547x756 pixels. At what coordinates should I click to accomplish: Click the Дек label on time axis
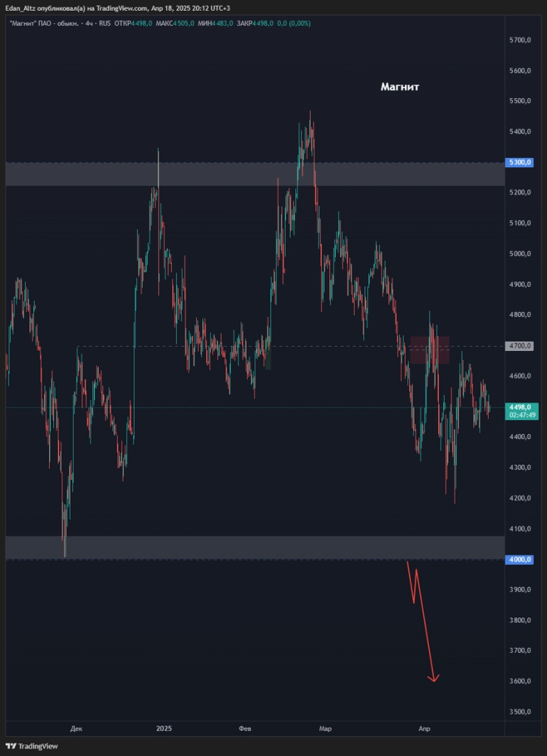(76, 729)
